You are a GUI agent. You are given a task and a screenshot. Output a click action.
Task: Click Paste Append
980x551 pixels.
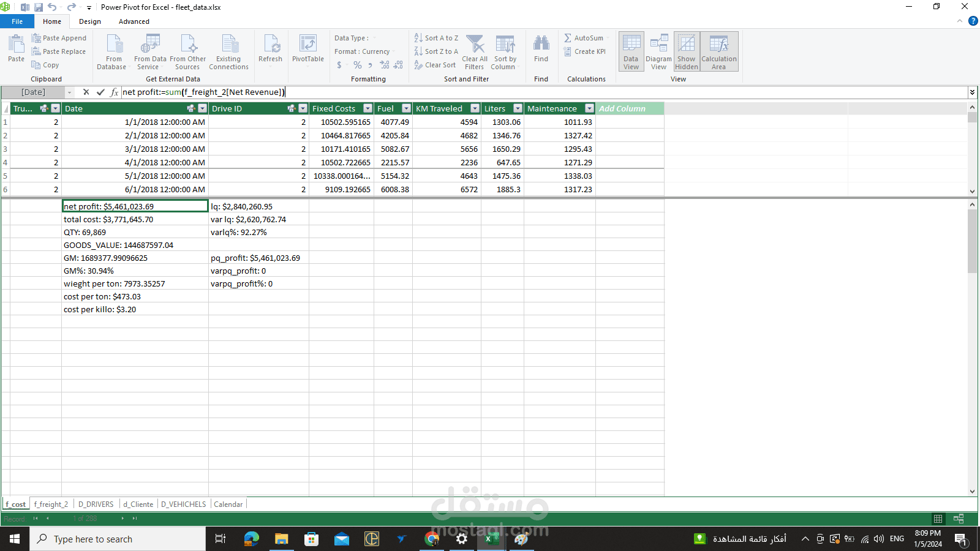(x=59, y=38)
